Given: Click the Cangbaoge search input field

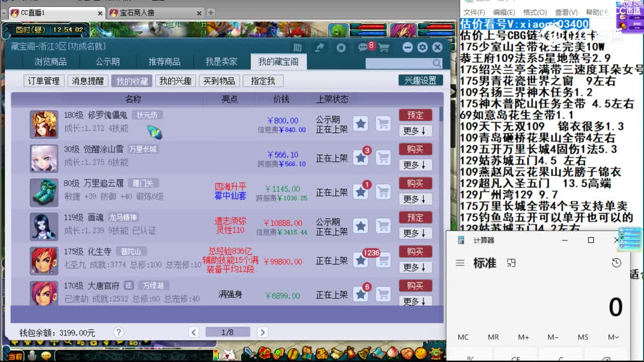Looking at the screenshot, I should click(398, 63).
